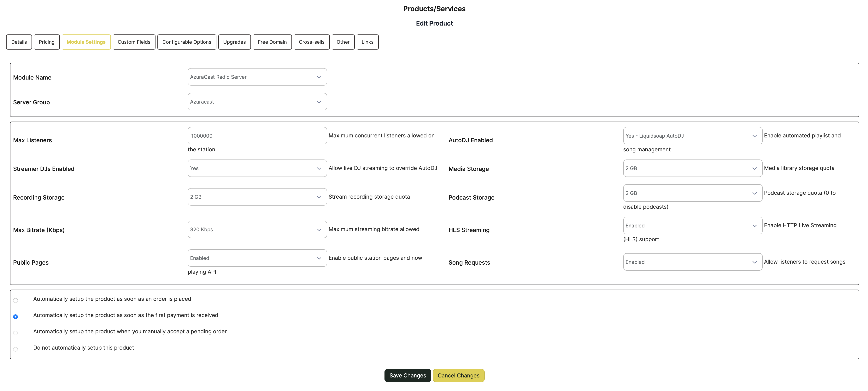Click the Max Listeners input field
Screen dimensions: 868x391
pyautogui.click(x=257, y=136)
